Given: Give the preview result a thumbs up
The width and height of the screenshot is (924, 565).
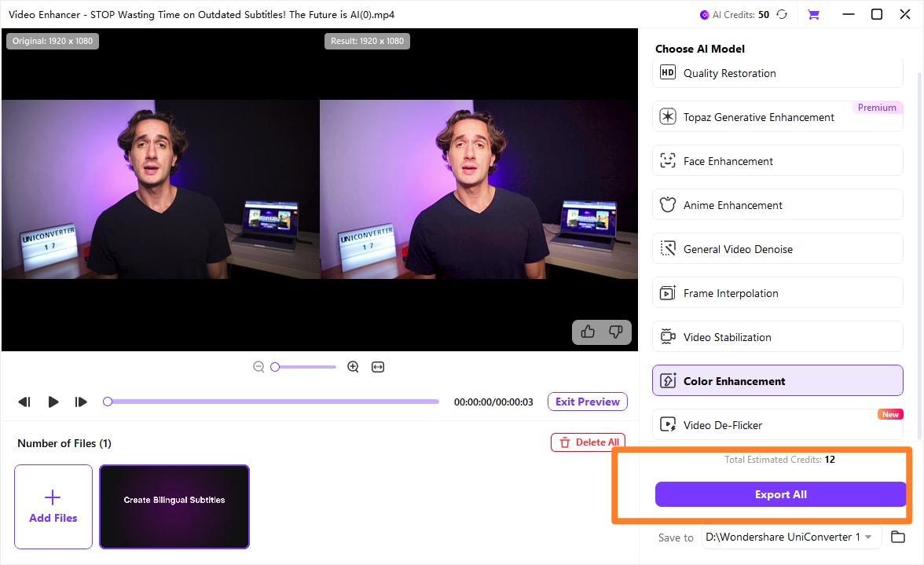Looking at the screenshot, I should coord(588,332).
